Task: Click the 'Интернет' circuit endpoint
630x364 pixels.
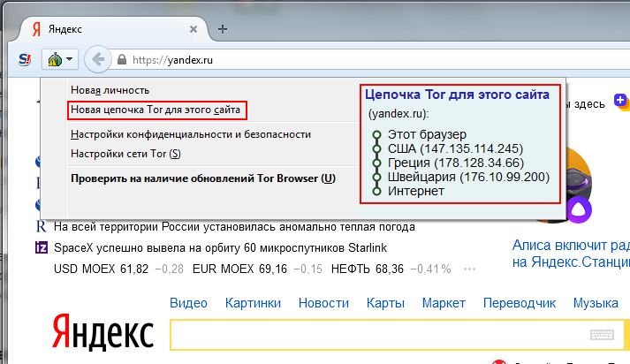Action: point(416,191)
